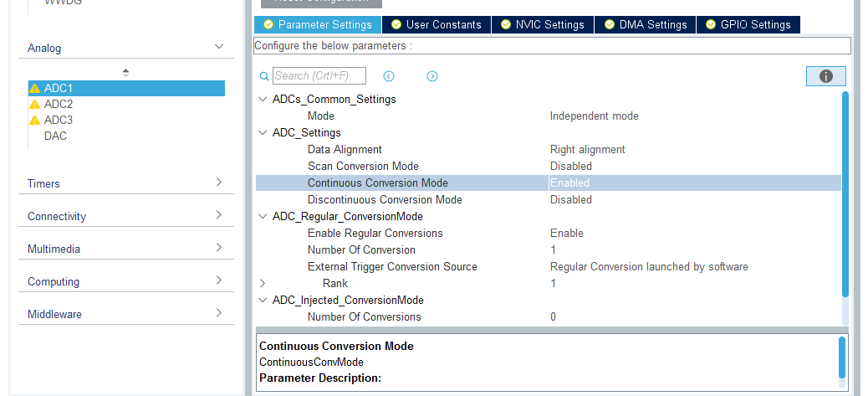Expand the Rank parameter row

click(x=263, y=284)
